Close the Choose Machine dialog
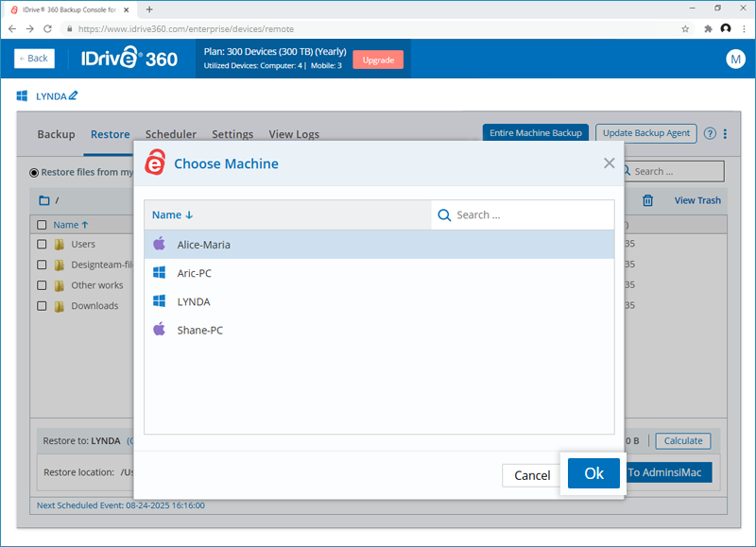This screenshot has width=756, height=547. click(610, 163)
